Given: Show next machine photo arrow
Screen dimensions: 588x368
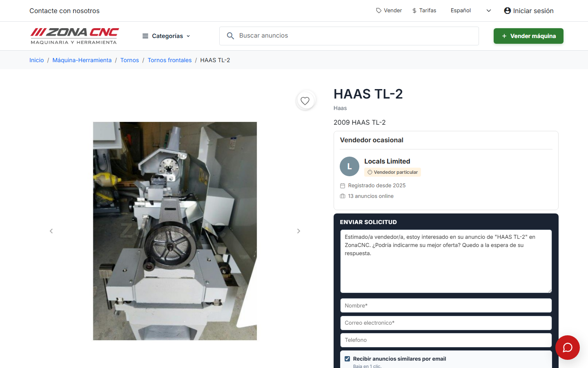Looking at the screenshot, I should pyautogui.click(x=298, y=231).
